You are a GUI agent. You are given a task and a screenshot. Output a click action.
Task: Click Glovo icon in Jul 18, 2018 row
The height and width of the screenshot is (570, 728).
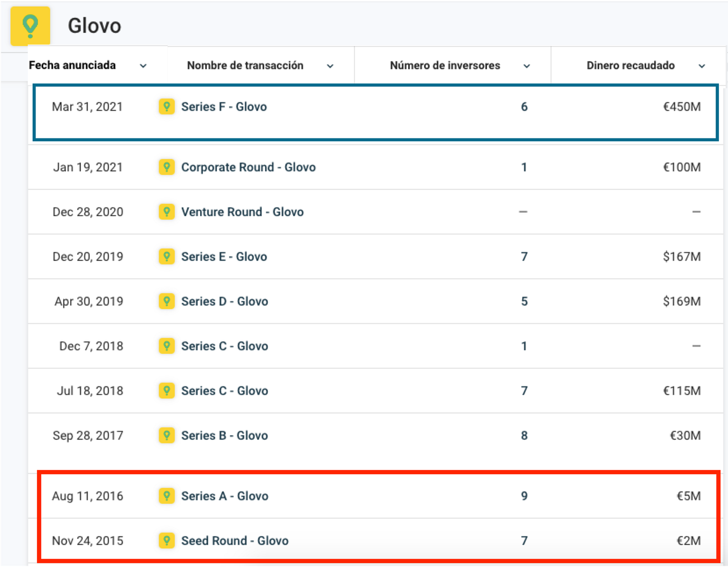(166, 390)
